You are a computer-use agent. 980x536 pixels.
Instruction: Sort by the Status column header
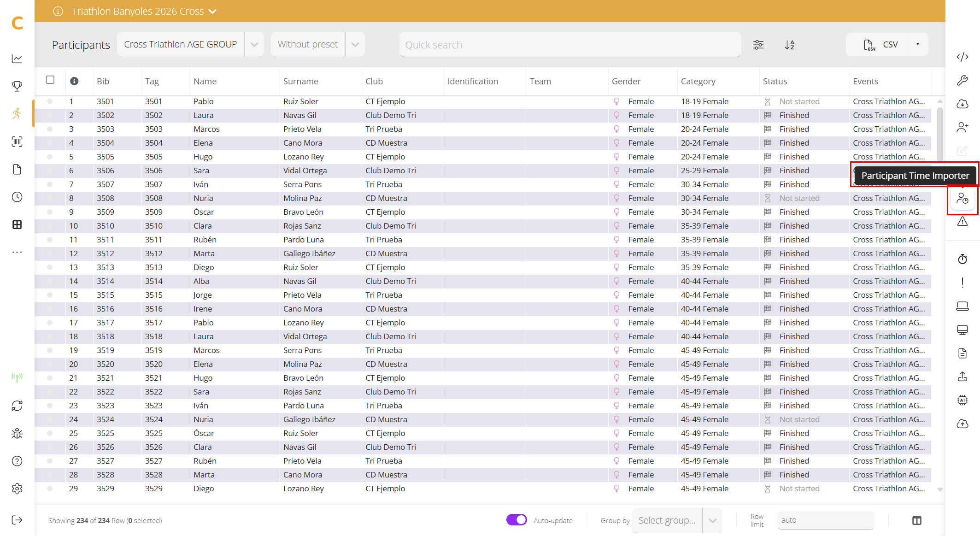tap(775, 81)
